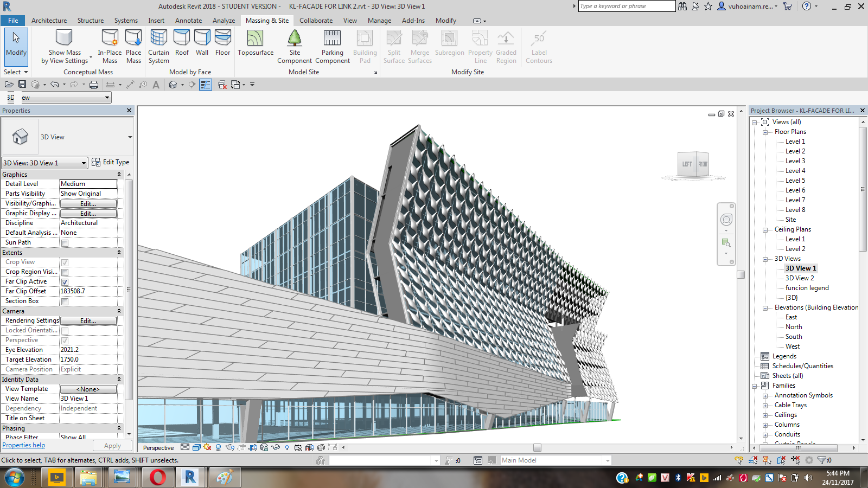Screen dimensions: 868x488
Task: Open the Subscription Center cart icon
Action: pos(788,6)
